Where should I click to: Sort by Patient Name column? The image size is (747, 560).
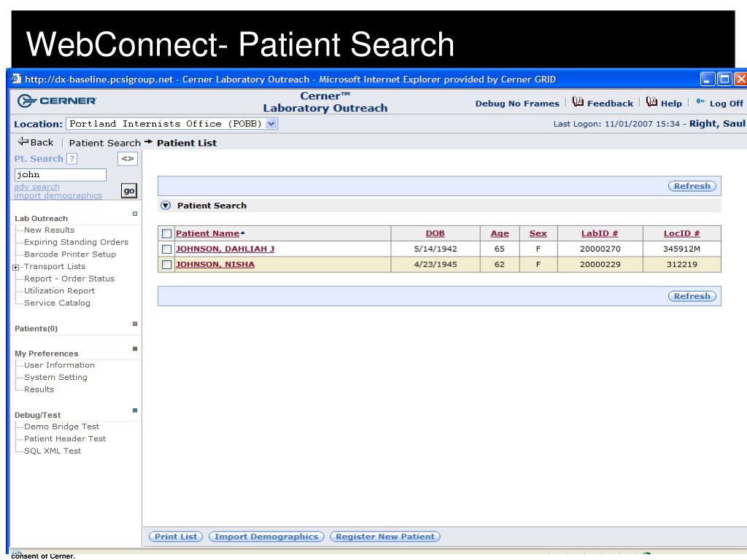coord(207,233)
